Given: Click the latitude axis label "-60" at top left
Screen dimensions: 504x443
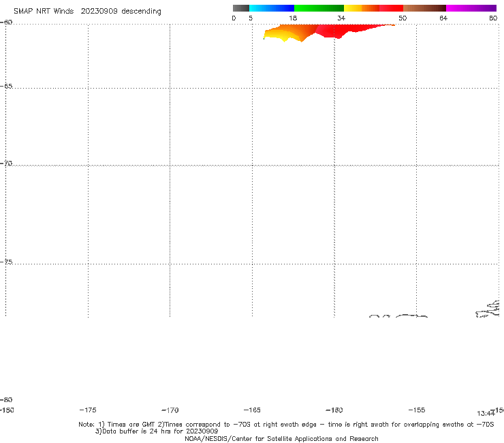Looking at the screenshot, I should tap(6, 22).
